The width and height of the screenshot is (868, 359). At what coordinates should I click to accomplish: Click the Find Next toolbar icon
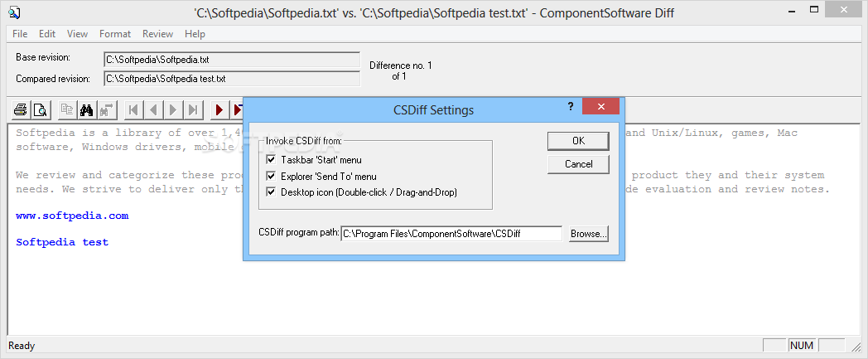click(x=106, y=109)
